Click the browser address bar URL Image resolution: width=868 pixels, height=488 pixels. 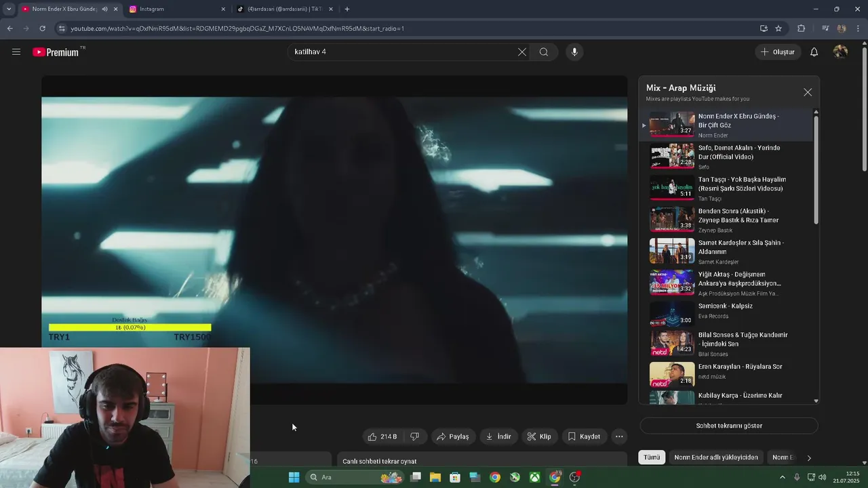point(237,28)
